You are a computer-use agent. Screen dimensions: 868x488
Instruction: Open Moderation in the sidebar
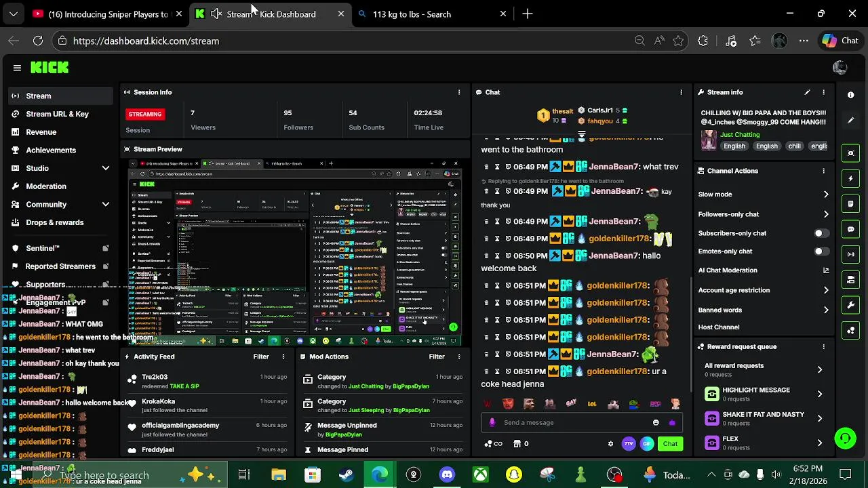pyautogui.click(x=61, y=186)
